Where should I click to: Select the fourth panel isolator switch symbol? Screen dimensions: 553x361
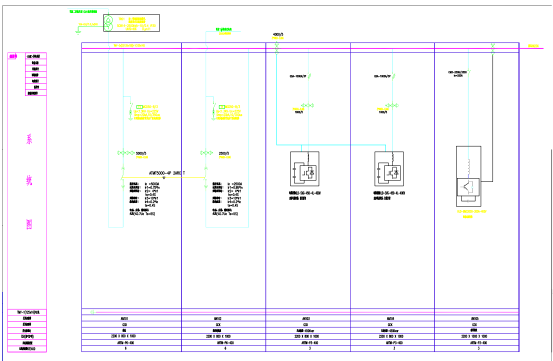(x=394, y=76)
